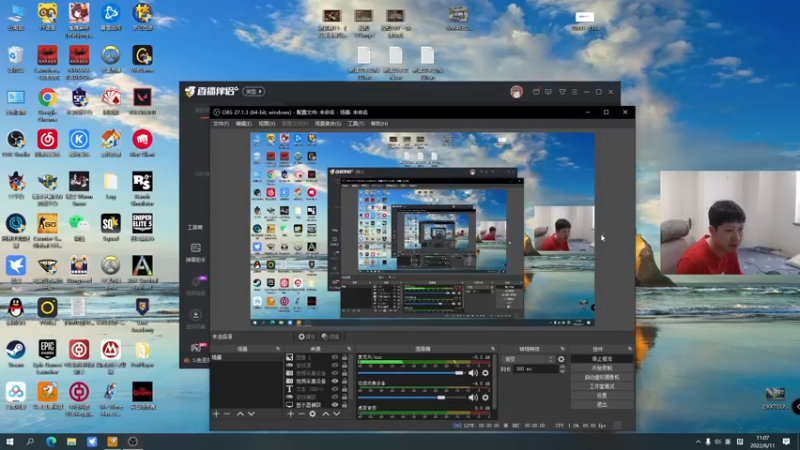Click the 退出 button in controls
Viewport: 800px width, 450px height.
[602, 405]
